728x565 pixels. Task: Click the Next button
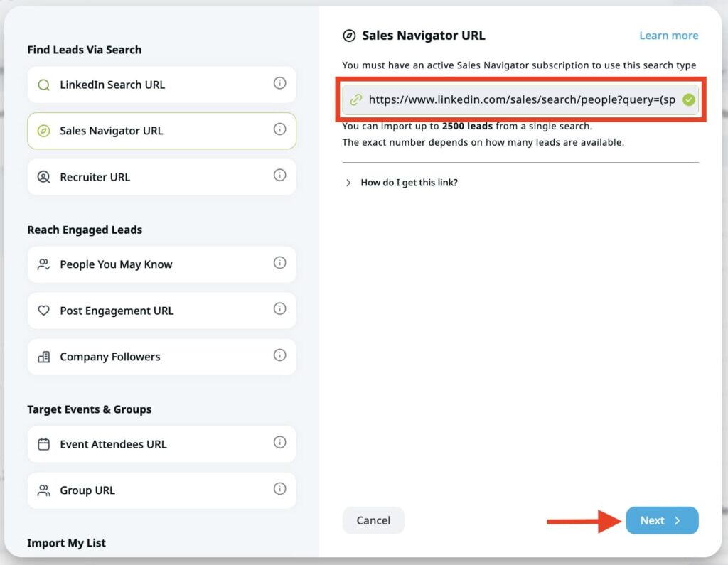click(662, 520)
